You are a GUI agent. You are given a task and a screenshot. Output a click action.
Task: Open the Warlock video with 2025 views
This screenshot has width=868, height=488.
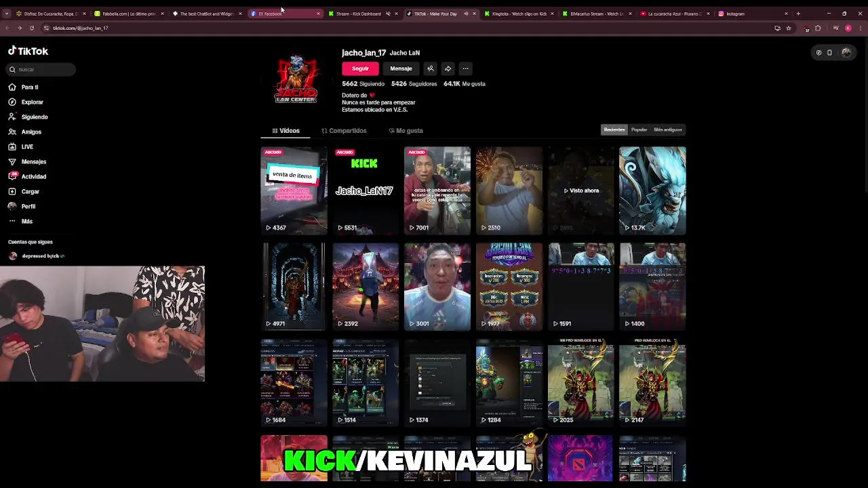pyautogui.click(x=580, y=382)
